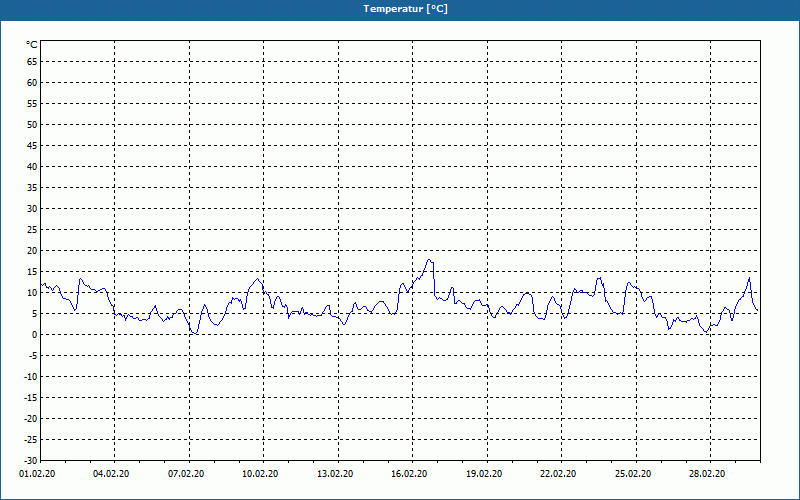This screenshot has width=800, height=500.
Task: Click the -10 axis value
Action: pyautogui.click(x=31, y=377)
